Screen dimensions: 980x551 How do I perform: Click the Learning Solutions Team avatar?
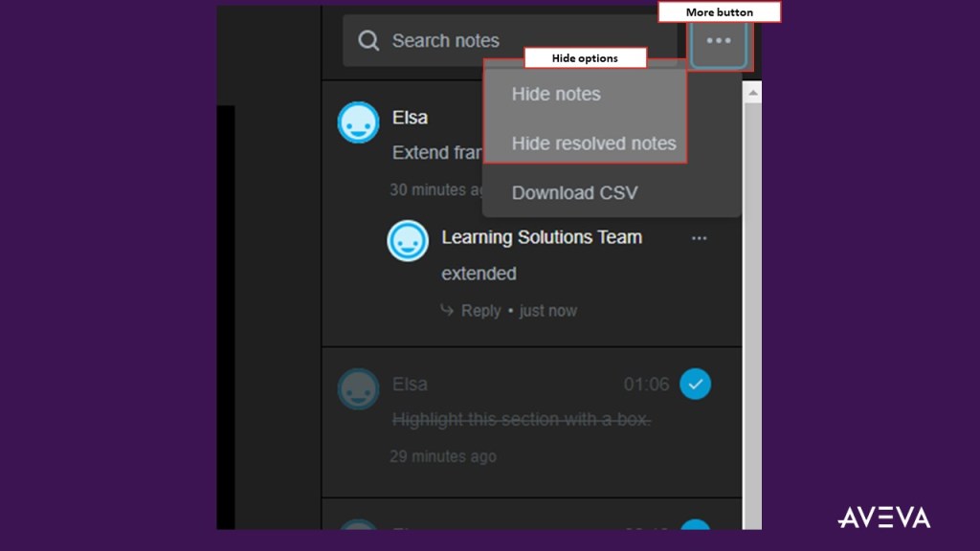tap(408, 240)
